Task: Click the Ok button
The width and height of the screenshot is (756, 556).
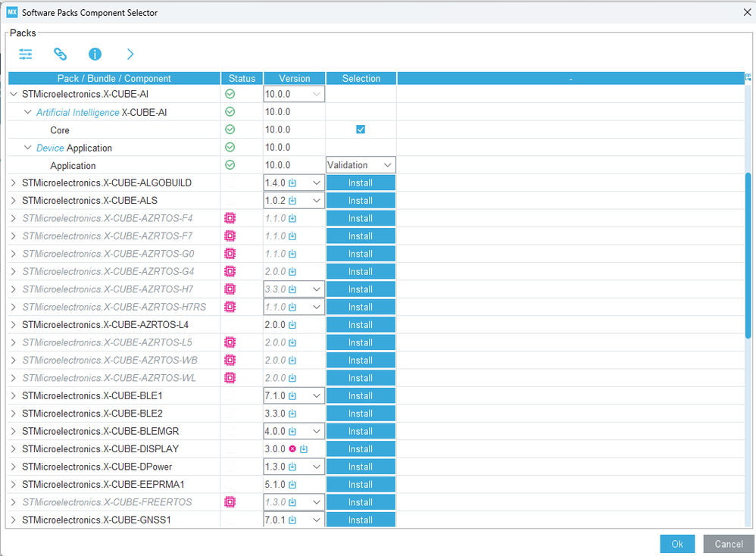Action: point(677,544)
